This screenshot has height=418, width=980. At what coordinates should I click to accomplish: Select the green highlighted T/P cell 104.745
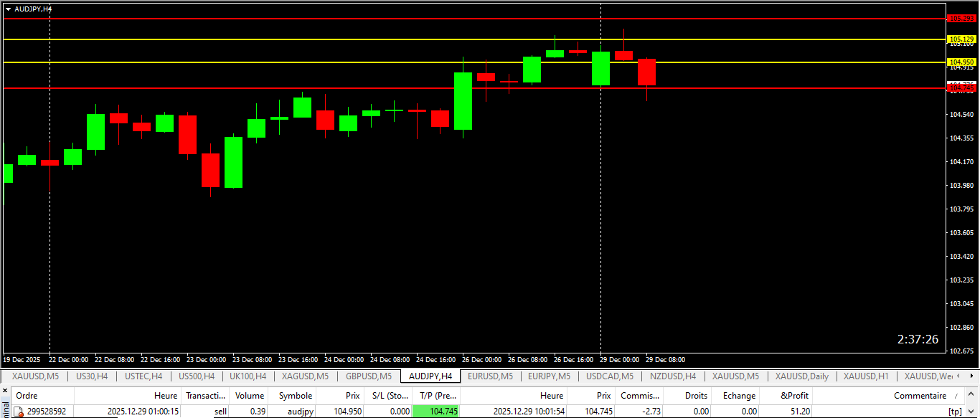click(x=436, y=412)
